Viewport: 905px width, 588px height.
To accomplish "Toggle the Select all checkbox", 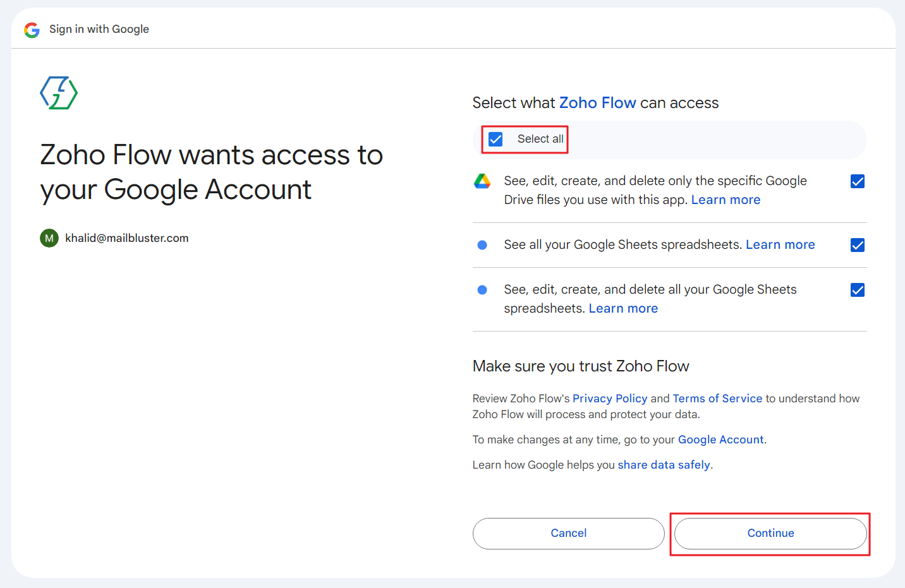I will click(496, 139).
